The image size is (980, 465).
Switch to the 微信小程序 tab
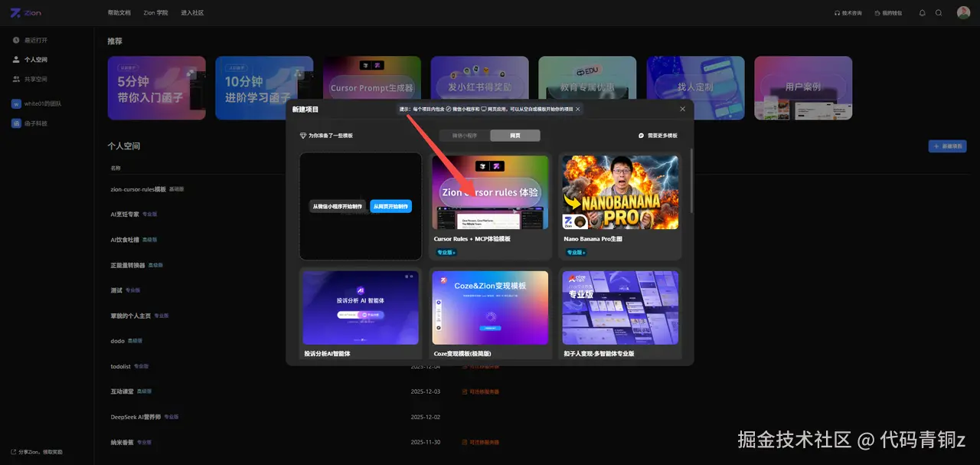pos(465,136)
